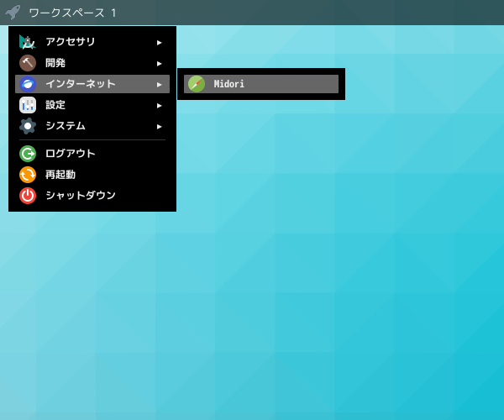
Task: Choose ログアウト to log out
Action: (x=92, y=154)
